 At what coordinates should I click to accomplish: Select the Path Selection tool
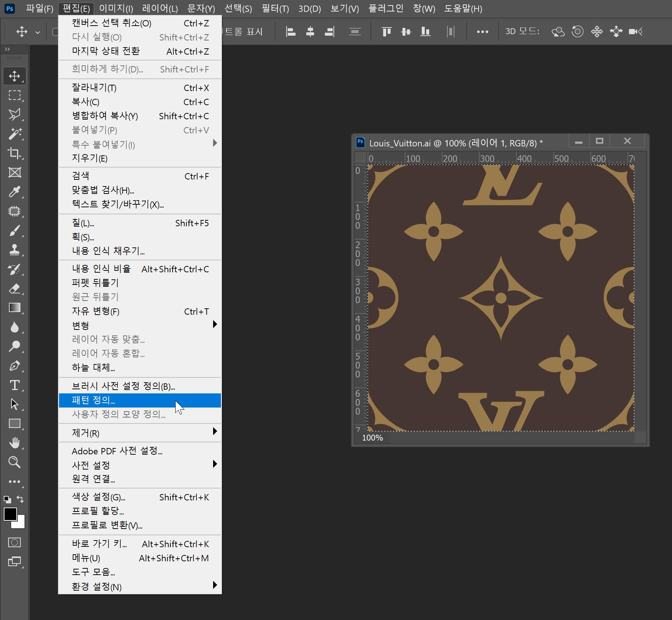(14, 404)
